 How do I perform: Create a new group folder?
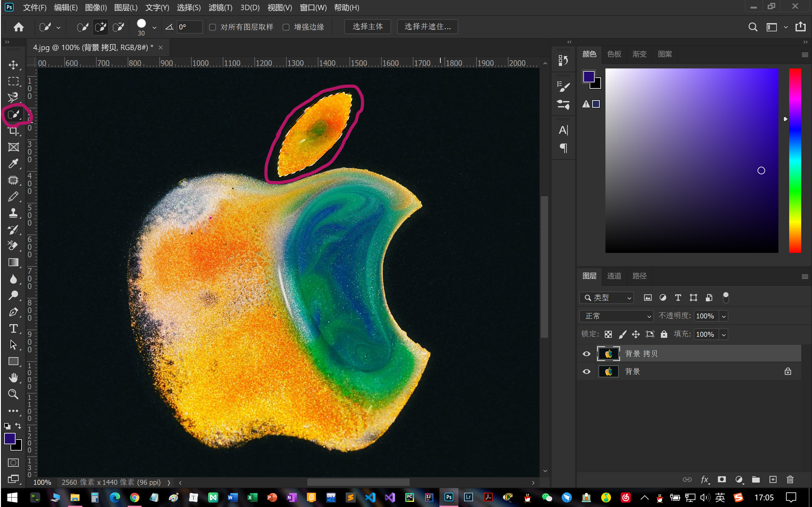pos(756,479)
